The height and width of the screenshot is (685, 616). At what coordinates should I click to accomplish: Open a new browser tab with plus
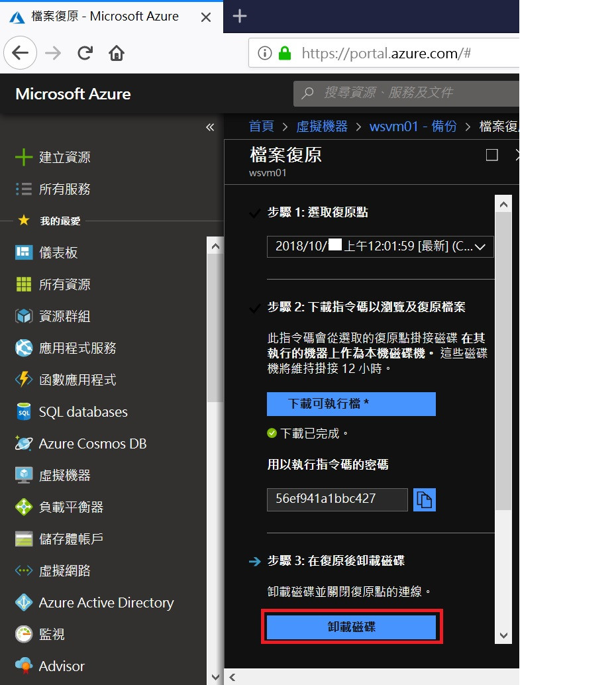tap(239, 16)
